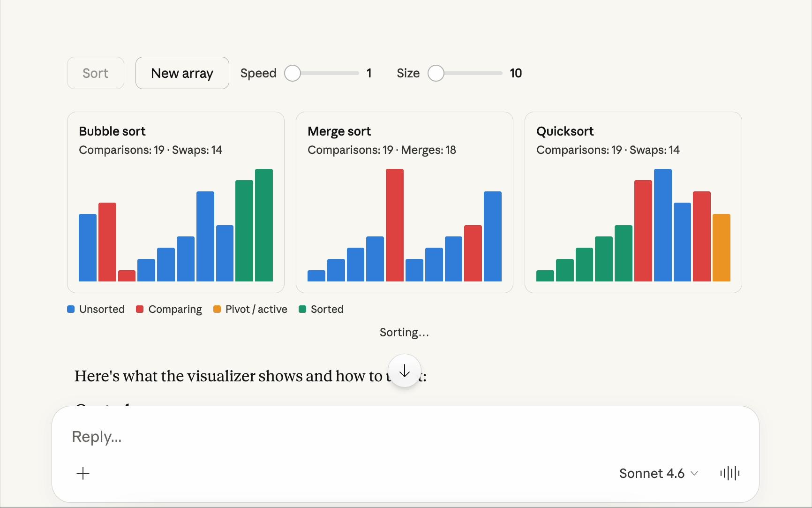Click the tallest red bar in Merge sort
812x508 pixels.
click(395, 225)
